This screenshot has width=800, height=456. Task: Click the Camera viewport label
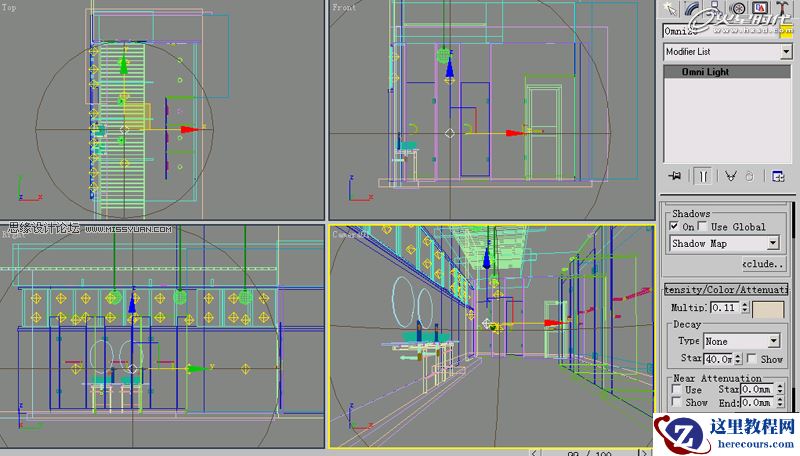[350, 235]
